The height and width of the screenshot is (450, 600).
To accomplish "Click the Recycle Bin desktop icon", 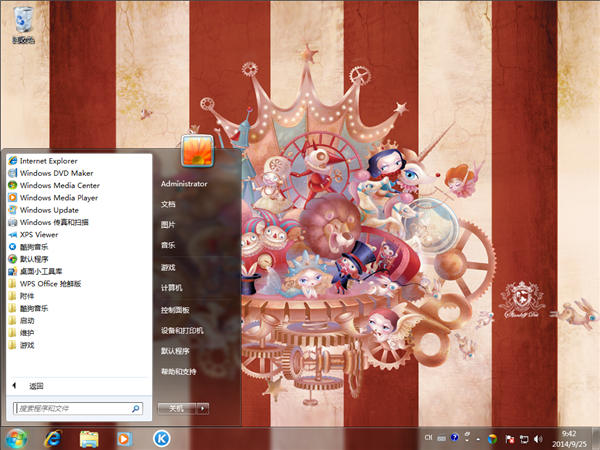I will [x=22, y=24].
